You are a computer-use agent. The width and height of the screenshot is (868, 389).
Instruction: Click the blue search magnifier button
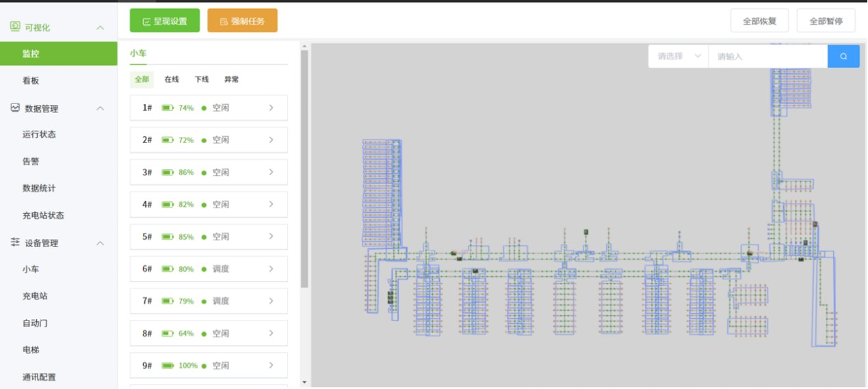843,56
